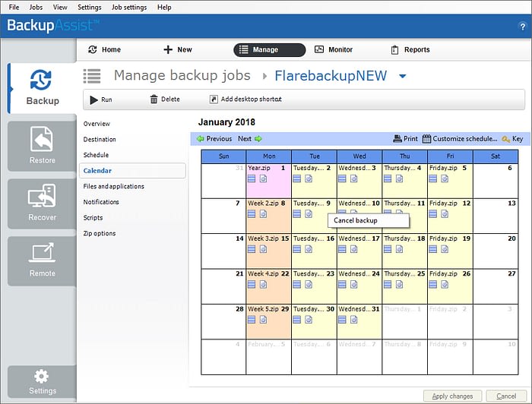This screenshot has height=404, width=532.
Task: Click the Key legend key icon
Action: [x=506, y=139]
